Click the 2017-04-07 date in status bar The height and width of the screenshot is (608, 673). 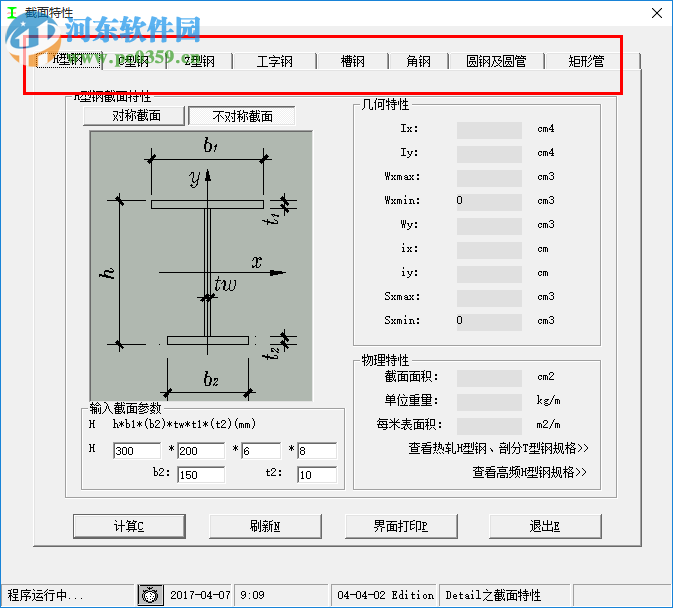(x=200, y=595)
